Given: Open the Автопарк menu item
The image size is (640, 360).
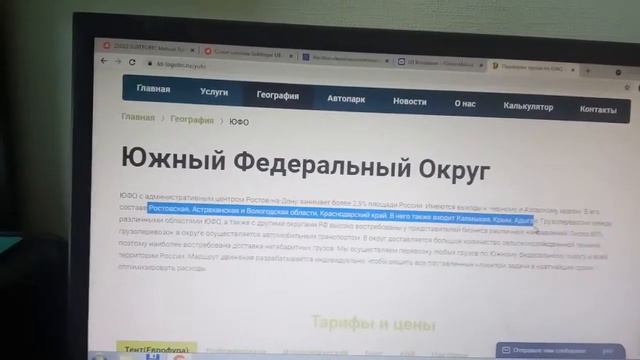Looking at the screenshot, I should [x=346, y=99].
